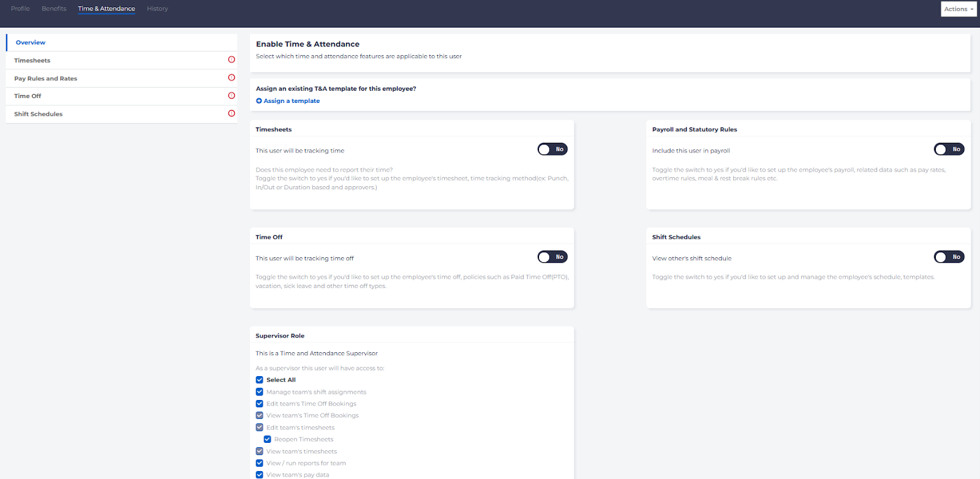Switch to the Profile tab
This screenshot has width=980, height=479.
tap(20, 9)
